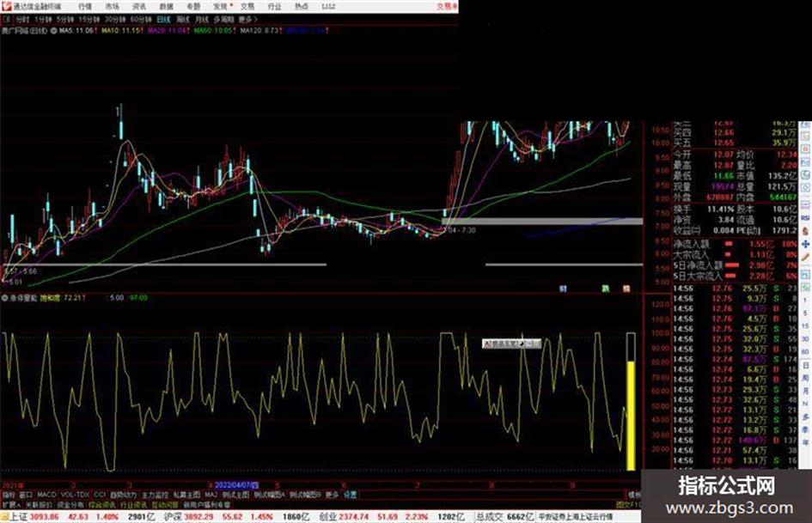The image size is (812, 523).
Task: Click the money bag icon in right toolbar
Action: point(805,232)
